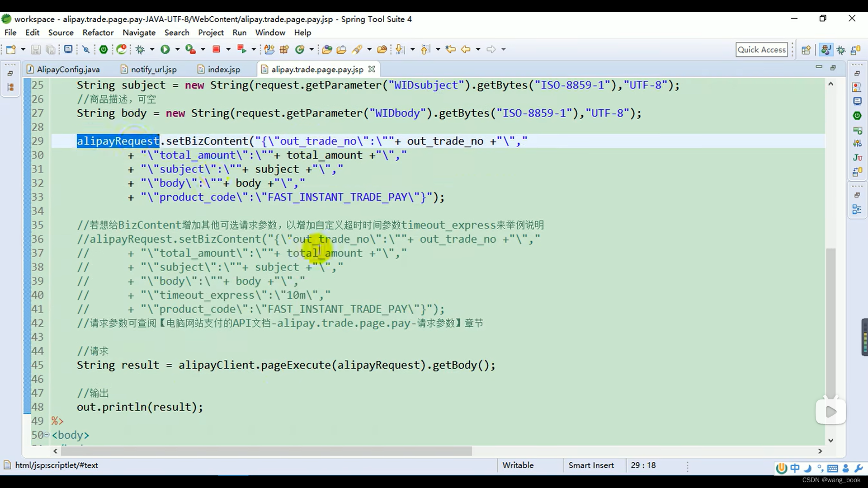
Task: Switch to AlipayConfig.java tab
Action: click(63, 69)
